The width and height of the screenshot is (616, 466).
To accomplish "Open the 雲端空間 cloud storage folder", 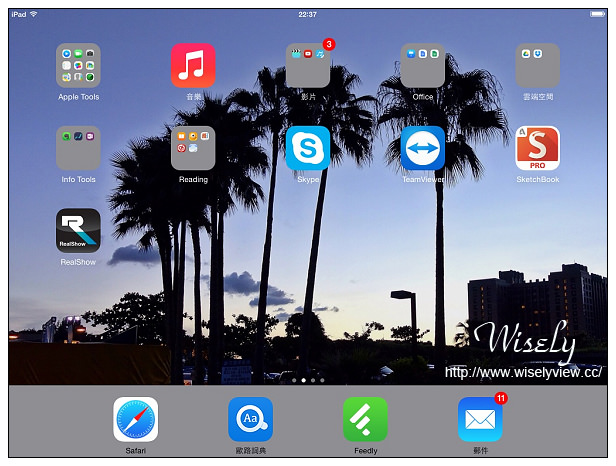I will (537, 65).
